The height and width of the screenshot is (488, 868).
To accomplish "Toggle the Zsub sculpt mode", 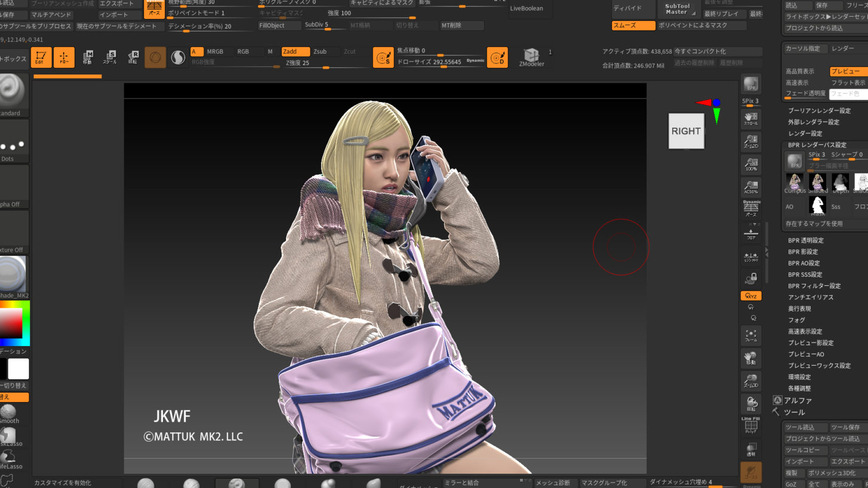I will click(x=320, y=52).
